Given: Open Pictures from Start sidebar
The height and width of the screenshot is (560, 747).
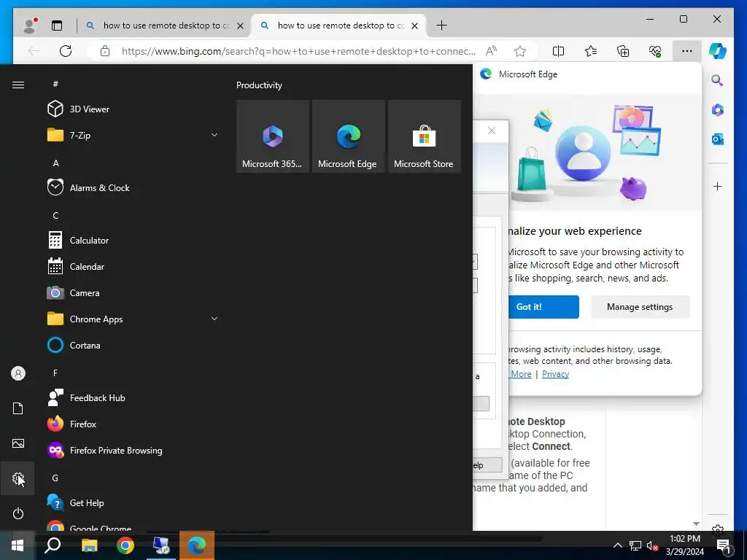Looking at the screenshot, I should (x=18, y=443).
